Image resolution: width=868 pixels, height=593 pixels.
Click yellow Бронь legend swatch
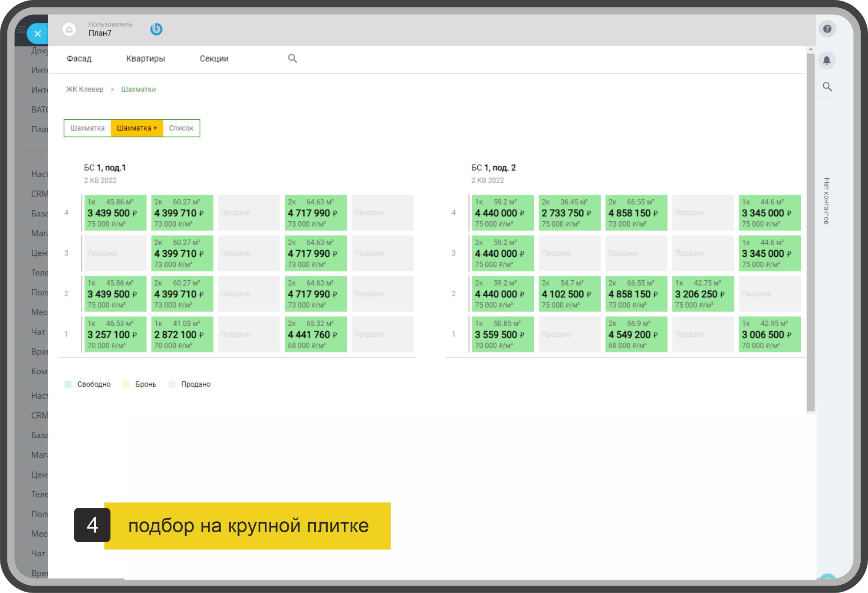[126, 384]
